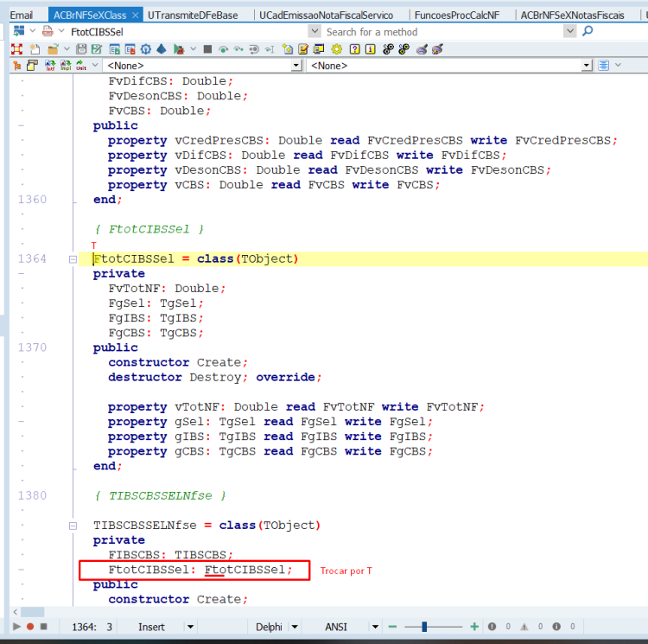Click the Search for a method field
The width and height of the screenshot is (648, 644).
(x=442, y=32)
